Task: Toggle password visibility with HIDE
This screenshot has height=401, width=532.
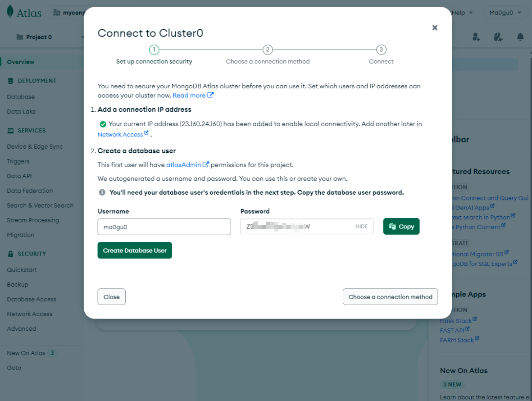Action: (x=361, y=226)
